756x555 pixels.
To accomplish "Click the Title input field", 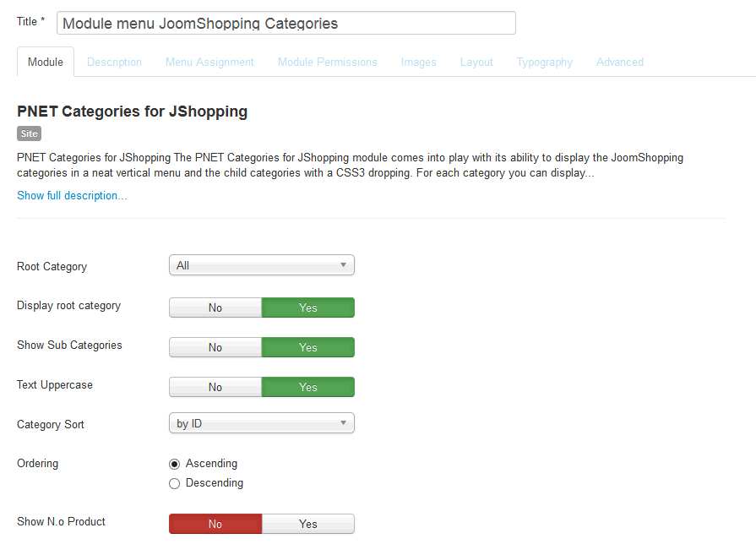I will 286,23.
